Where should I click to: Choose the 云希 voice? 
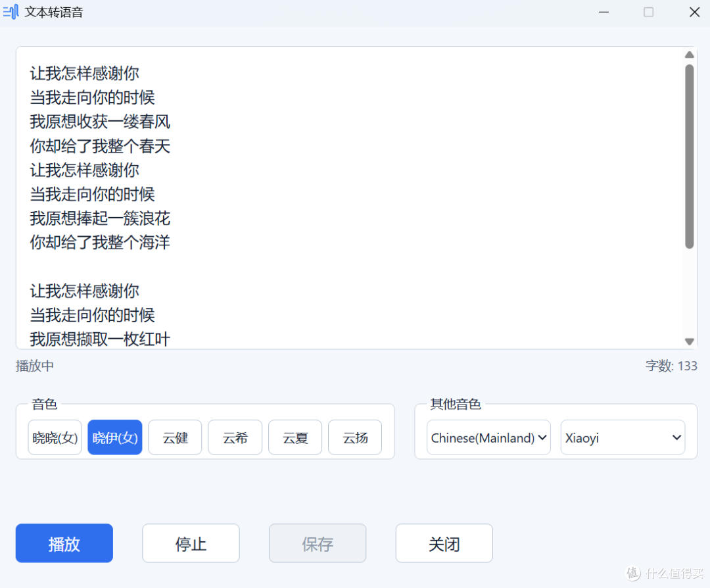pos(235,437)
